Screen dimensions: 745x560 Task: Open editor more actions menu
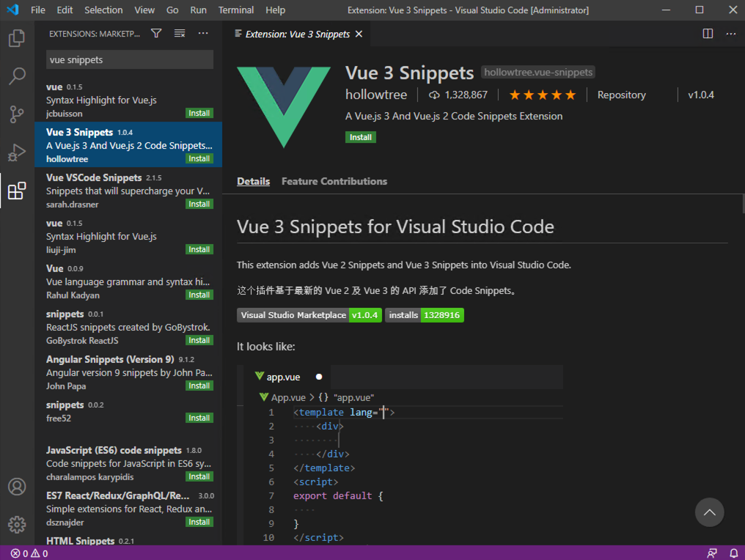click(x=731, y=34)
